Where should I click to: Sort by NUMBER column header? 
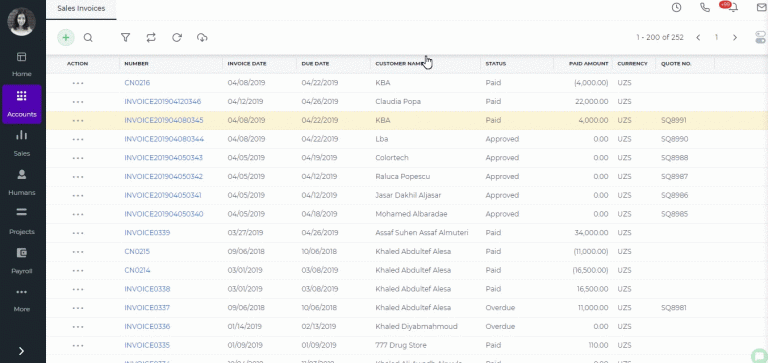[136, 64]
